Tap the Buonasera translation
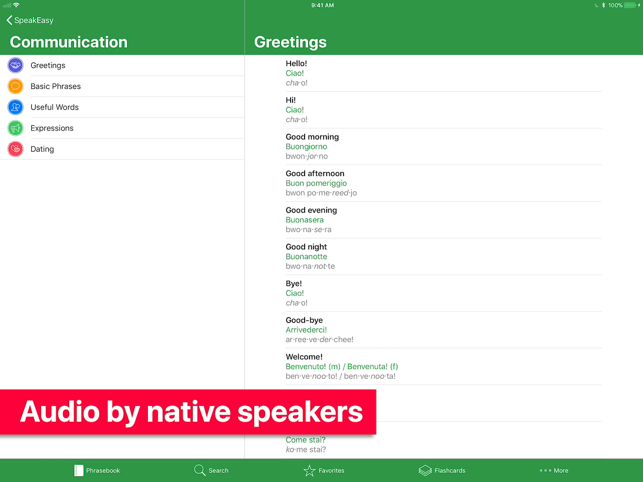This screenshot has height=482, width=643. pos(305,220)
